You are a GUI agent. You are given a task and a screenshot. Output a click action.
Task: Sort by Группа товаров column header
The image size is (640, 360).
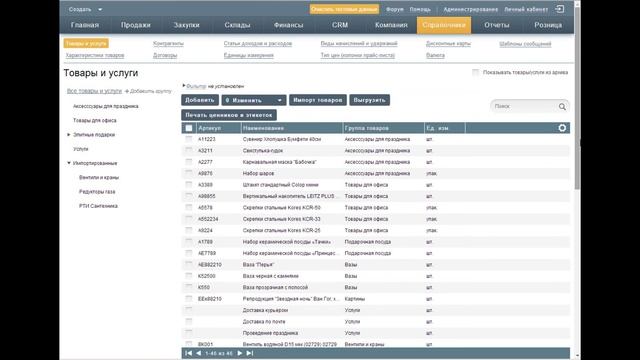click(x=367, y=128)
